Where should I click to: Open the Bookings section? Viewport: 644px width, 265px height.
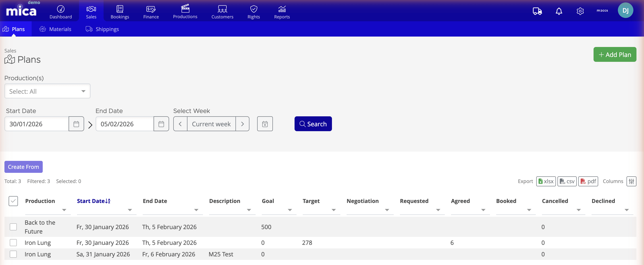[120, 11]
